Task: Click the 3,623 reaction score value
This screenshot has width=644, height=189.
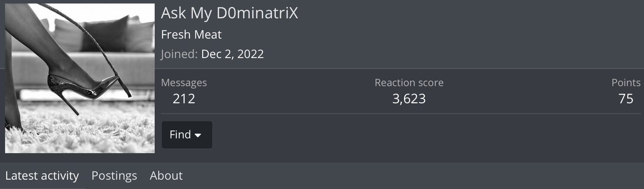Action: click(409, 99)
